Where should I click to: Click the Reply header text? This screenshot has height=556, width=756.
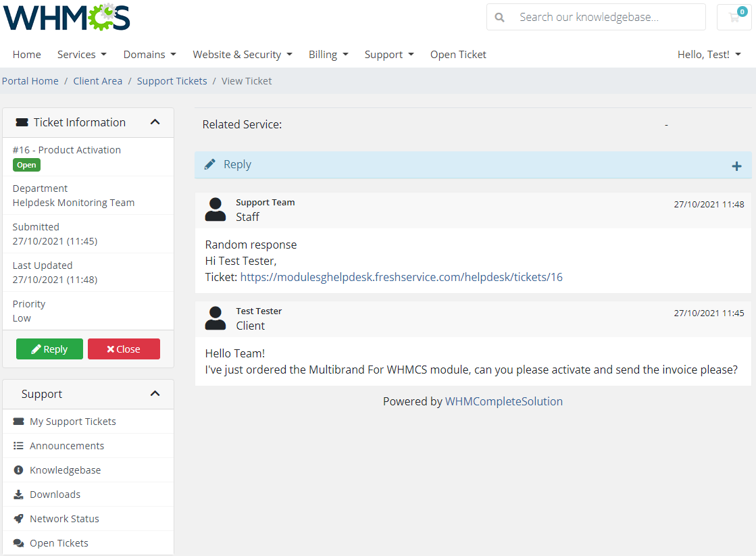237,164
